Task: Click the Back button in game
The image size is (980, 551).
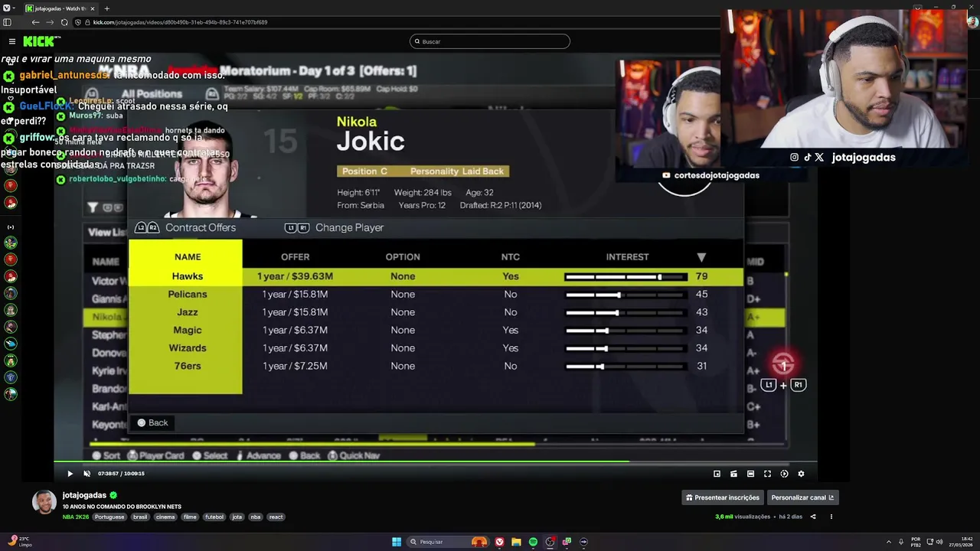Action: [x=152, y=422]
